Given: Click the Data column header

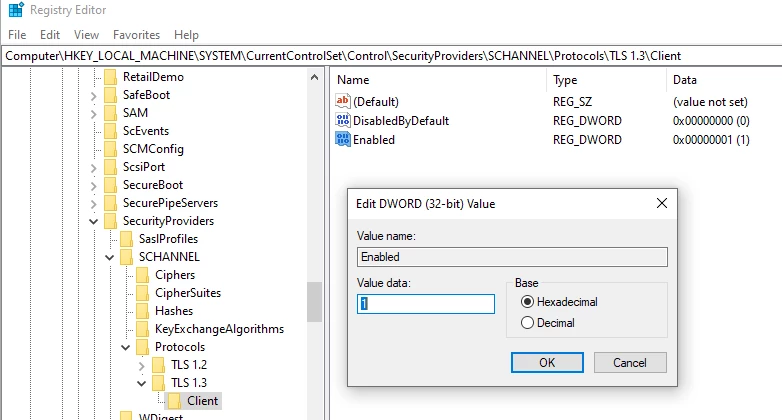Looking at the screenshot, I should (x=724, y=80).
